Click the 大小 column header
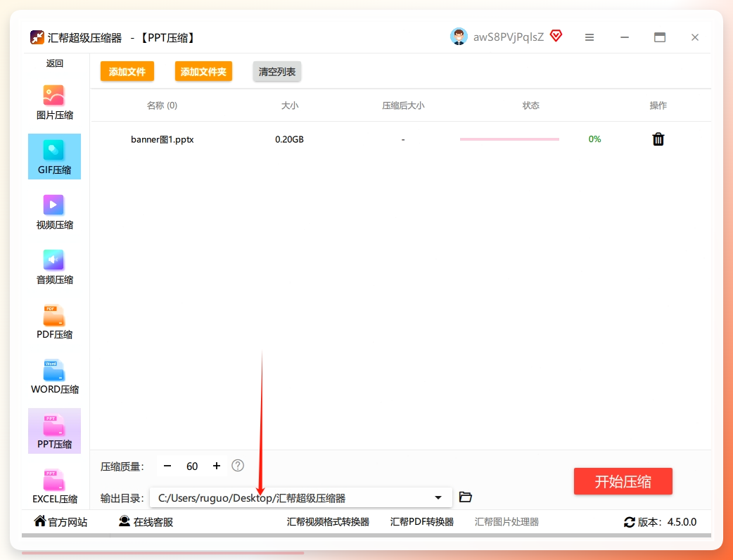The image size is (733, 560). pyautogui.click(x=290, y=106)
